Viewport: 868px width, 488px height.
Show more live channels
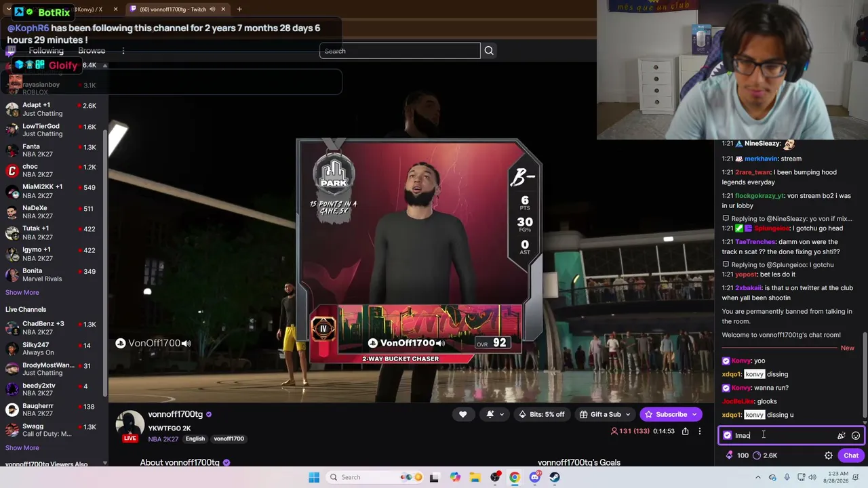click(22, 448)
